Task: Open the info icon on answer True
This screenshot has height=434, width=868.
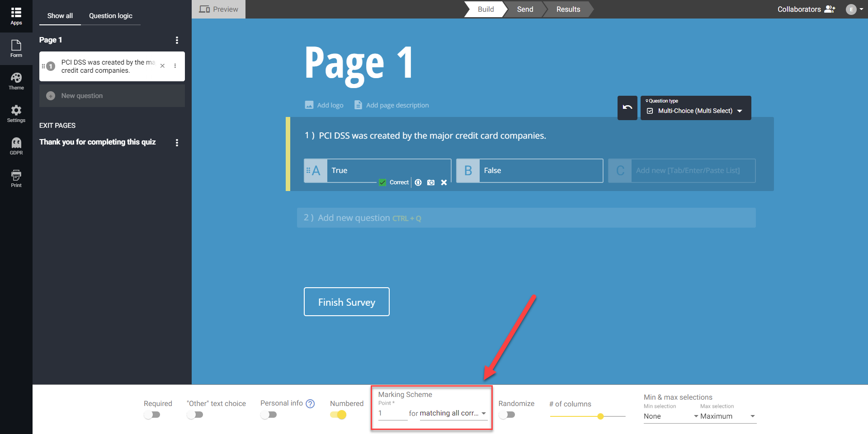Action: click(x=418, y=182)
